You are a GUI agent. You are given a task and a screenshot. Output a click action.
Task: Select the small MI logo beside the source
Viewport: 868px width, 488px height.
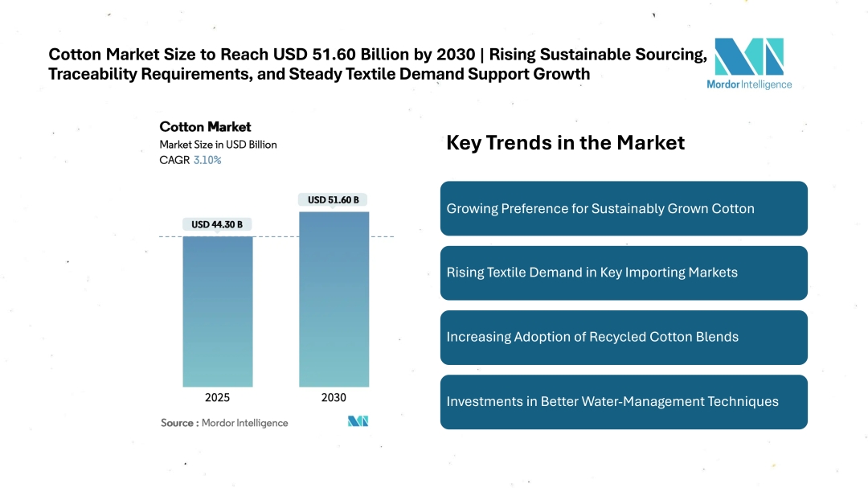point(358,420)
